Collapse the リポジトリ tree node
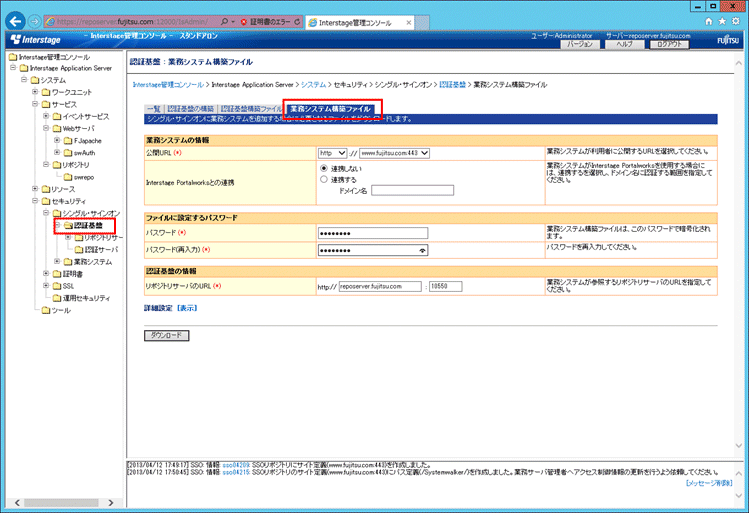This screenshot has width=749, height=513. coord(46,164)
